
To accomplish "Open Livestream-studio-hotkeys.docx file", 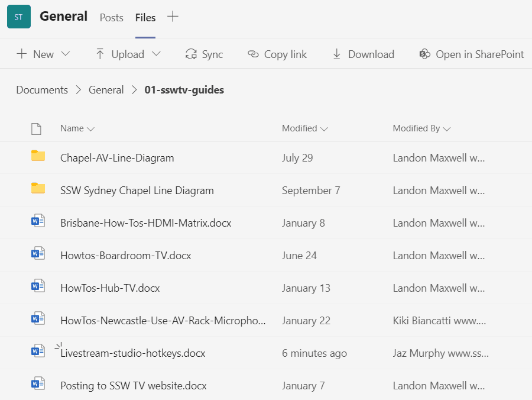I will click(133, 353).
